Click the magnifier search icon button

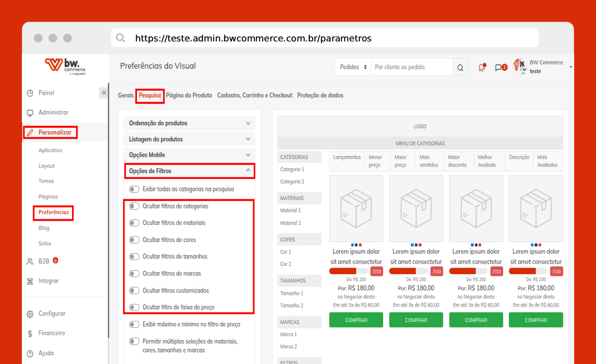coord(460,68)
